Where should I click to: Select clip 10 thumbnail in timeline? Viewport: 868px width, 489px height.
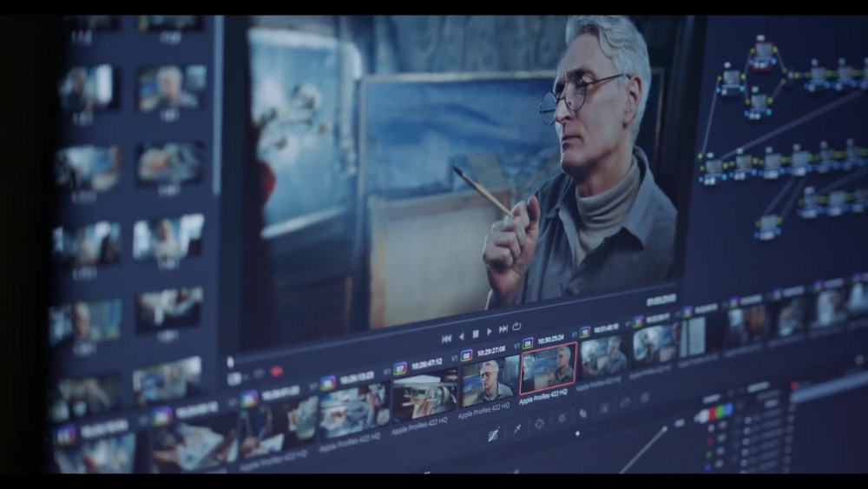[x=603, y=356]
